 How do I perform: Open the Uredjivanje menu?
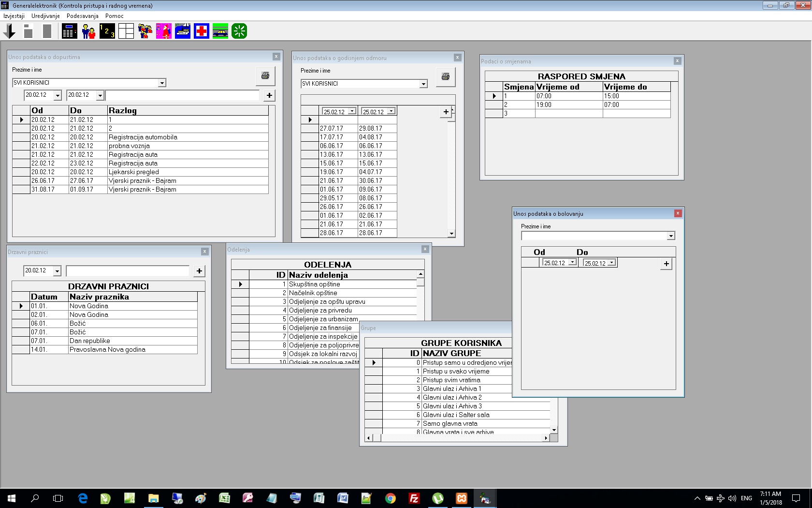coord(45,16)
